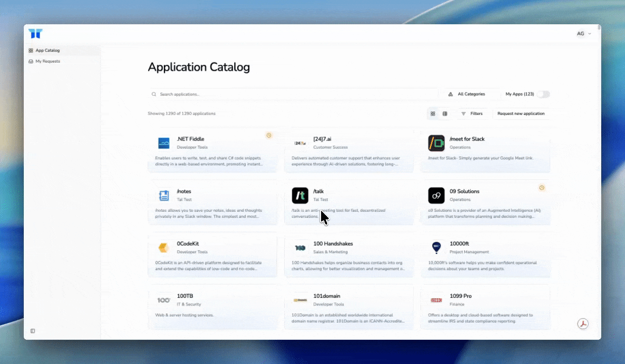The image size is (625, 364).
Task: Click the App Catalog grid icon in sidebar
Action: (31, 51)
